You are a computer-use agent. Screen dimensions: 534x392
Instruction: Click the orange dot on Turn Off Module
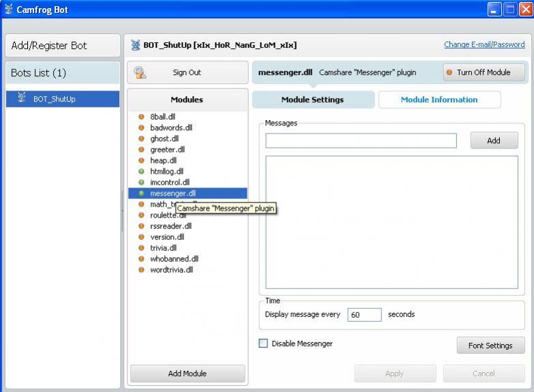[x=449, y=72]
